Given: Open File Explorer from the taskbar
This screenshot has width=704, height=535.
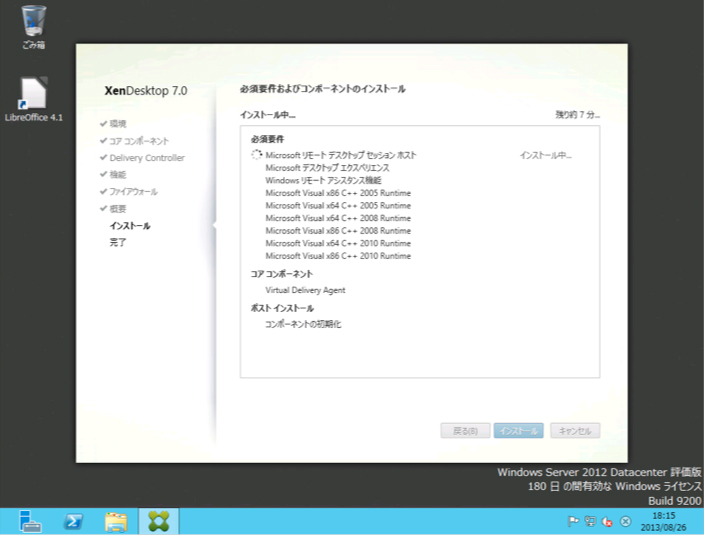Looking at the screenshot, I should click(x=116, y=522).
